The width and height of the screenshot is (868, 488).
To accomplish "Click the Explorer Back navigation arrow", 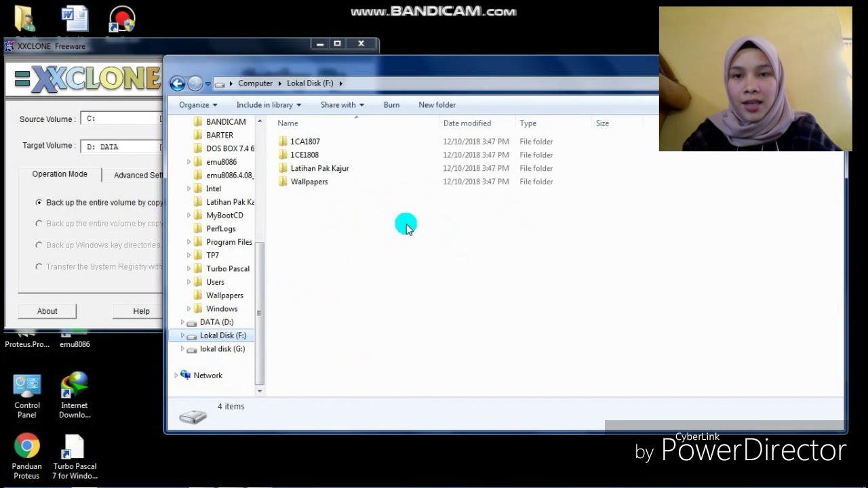I will tap(177, 83).
